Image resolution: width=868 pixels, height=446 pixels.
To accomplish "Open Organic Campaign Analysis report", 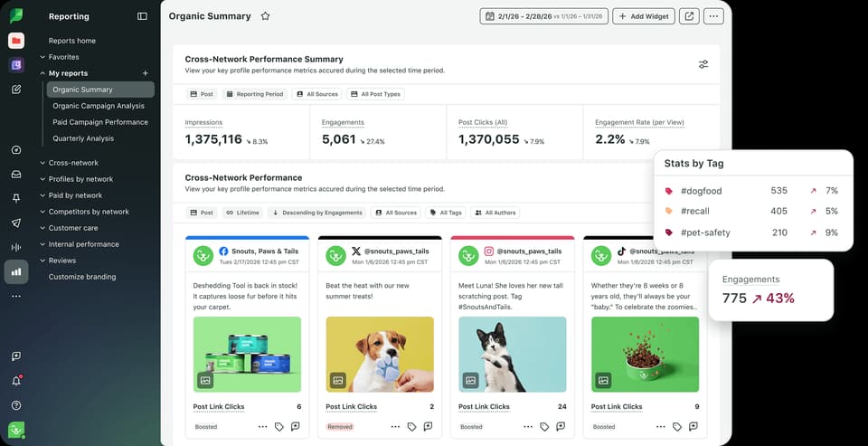I will click(x=99, y=106).
